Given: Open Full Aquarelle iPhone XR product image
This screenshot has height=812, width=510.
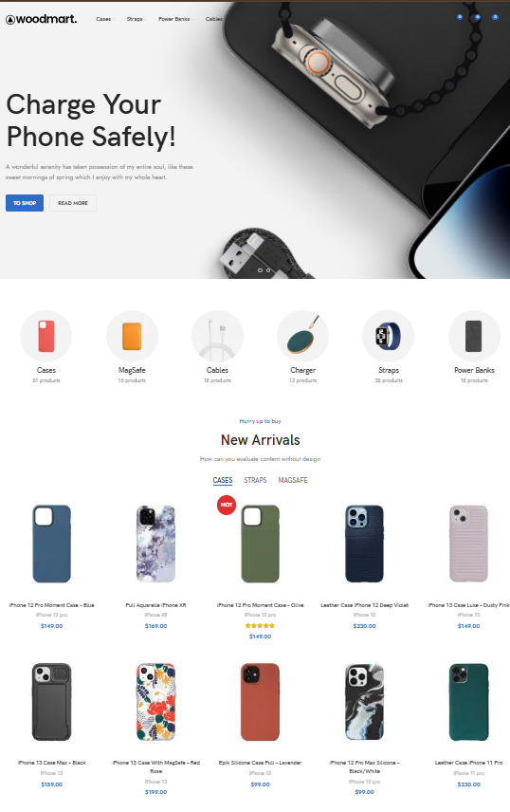Looking at the screenshot, I should point(155,544).
